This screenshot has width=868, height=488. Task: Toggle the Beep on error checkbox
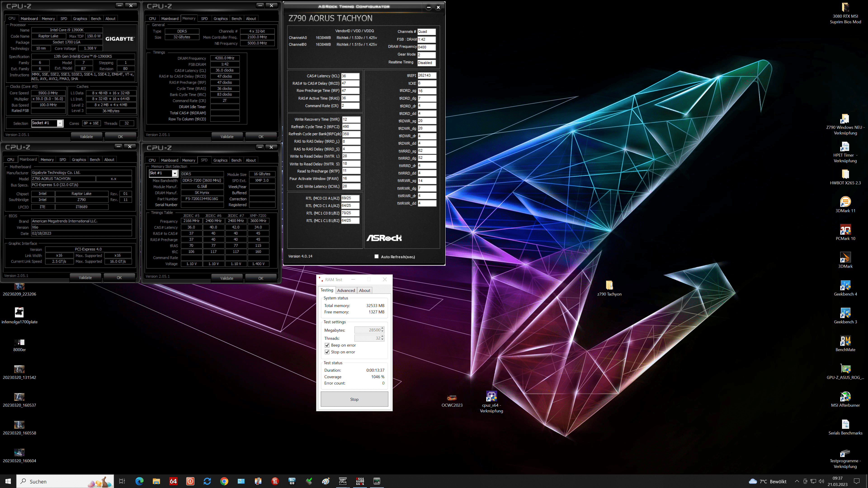coord(327,345)
